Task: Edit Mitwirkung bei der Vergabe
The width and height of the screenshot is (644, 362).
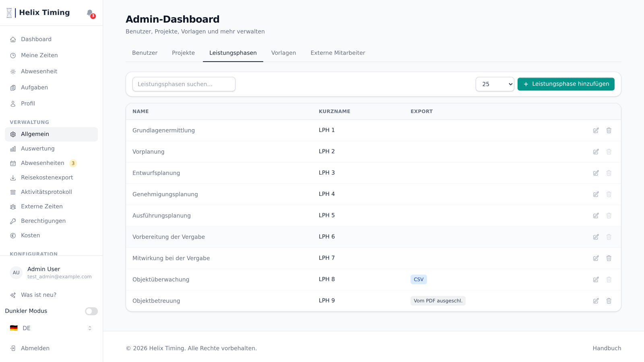Action: [596, 258]
